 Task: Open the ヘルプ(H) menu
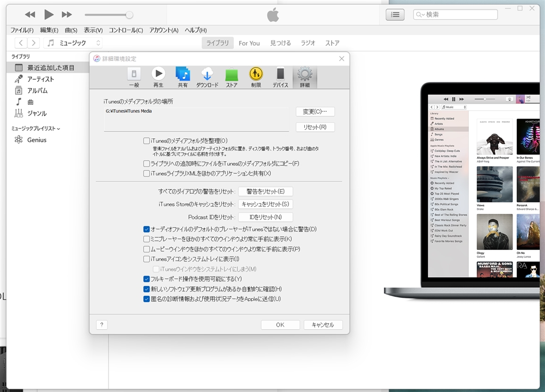coord(196,30)
